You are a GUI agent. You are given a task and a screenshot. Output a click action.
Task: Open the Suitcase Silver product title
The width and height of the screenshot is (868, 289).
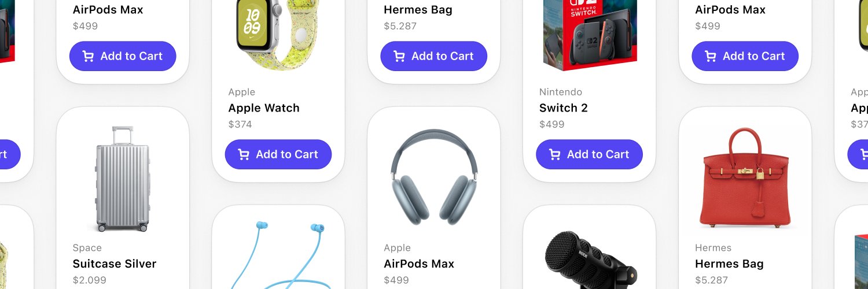click(x=115, y=264)
